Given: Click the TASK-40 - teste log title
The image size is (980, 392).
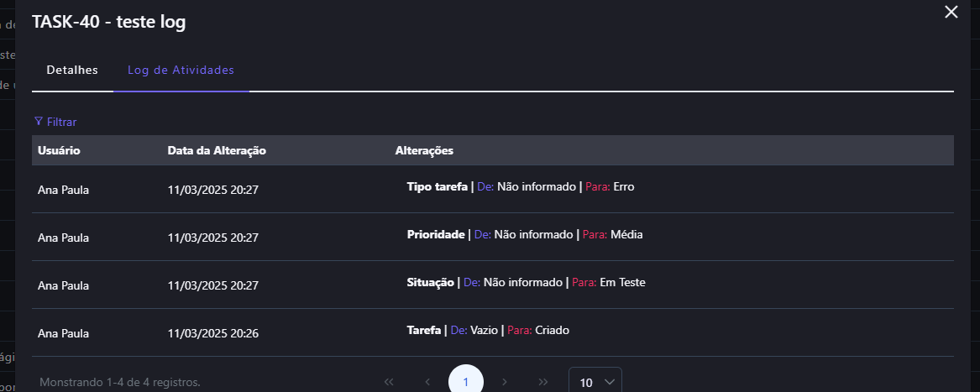Looking at the screenshot, I should point(108,23).
